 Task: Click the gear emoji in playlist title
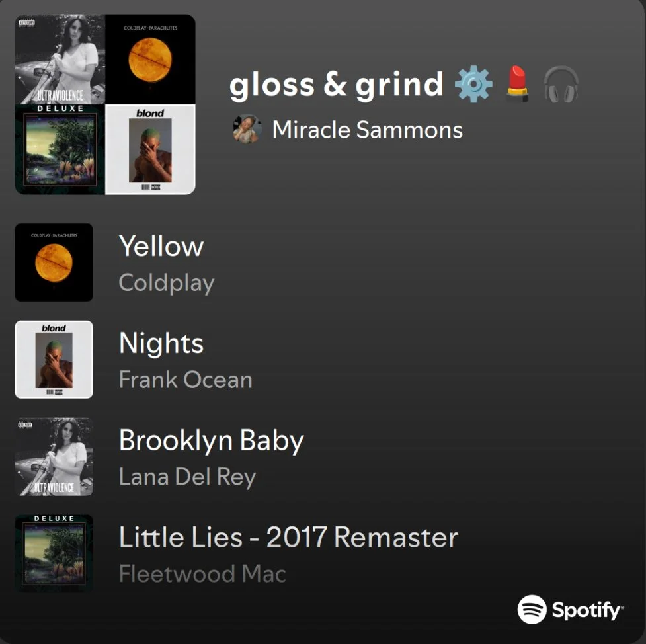pyautogui.click(x=473, y=85)
